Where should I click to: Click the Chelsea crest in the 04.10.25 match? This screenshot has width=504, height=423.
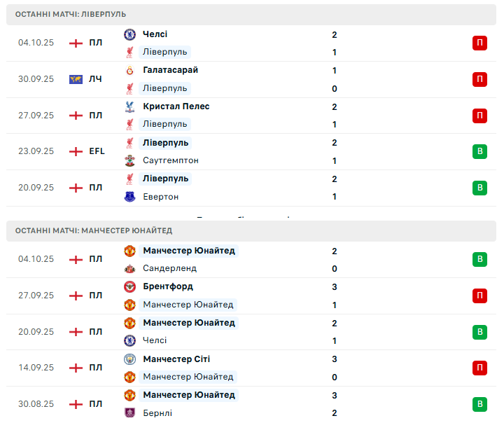pyautogui.click(x=129, y=34)
